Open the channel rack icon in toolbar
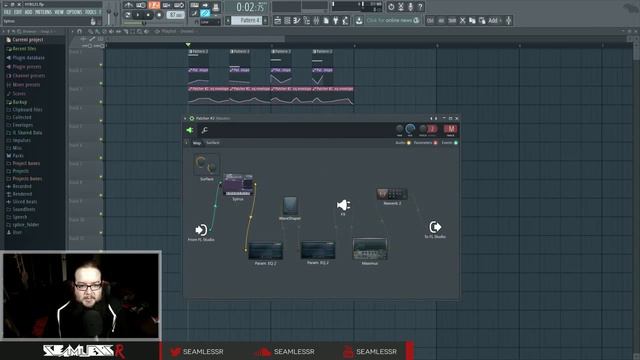The height and width of the screenshot is (360, 640). (x=287, y=20)
